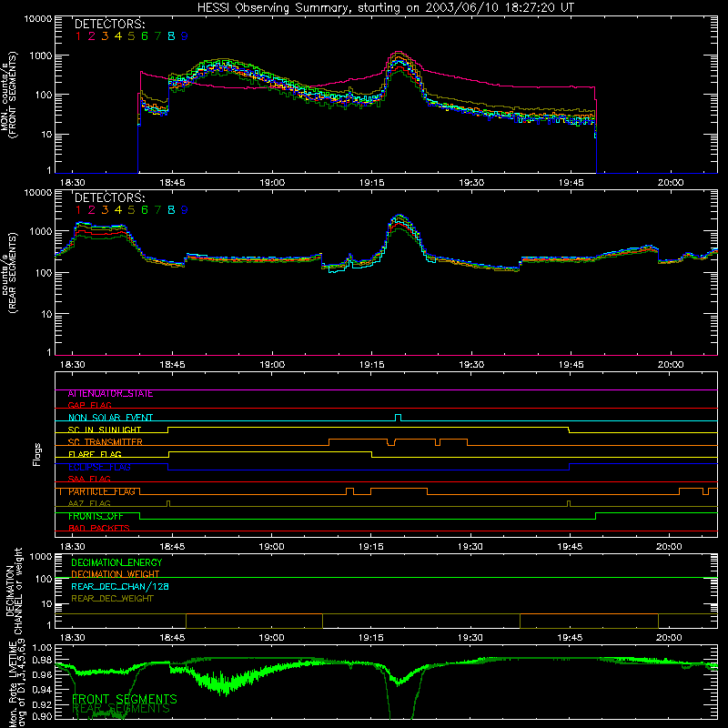Click front segments panel 18:45 time tick
This screenshot has width=728, height=728.
tap(172, 183)
